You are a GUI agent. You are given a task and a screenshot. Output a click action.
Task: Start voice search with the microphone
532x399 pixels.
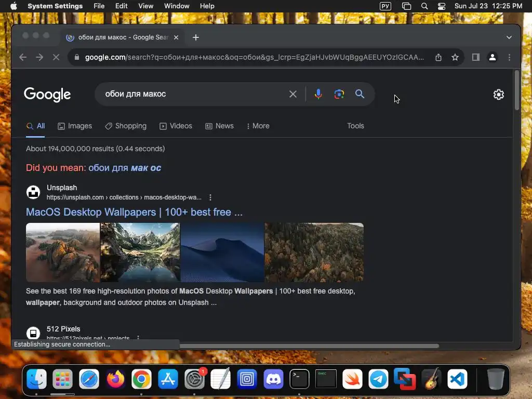pyautogui.click(x=318, y=94)
